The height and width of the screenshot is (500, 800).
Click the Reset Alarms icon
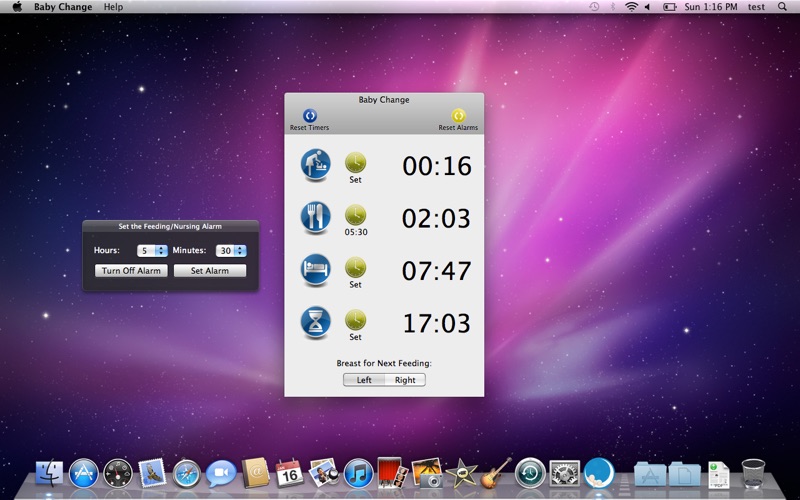click(x=458, y=115)
